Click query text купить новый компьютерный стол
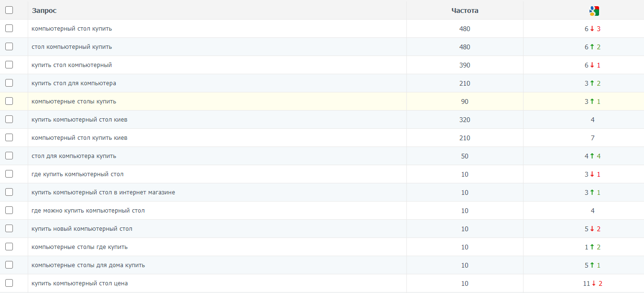 (x=82, y=229)
